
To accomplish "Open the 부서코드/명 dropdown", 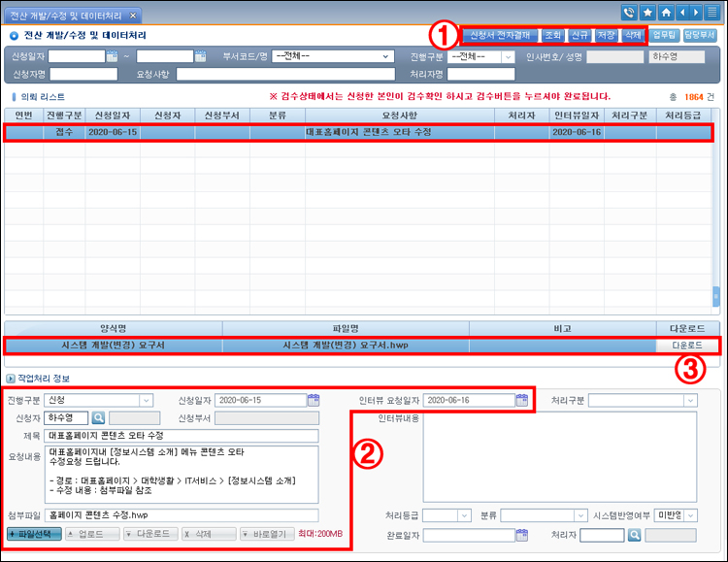I will (x=333, y=56).
